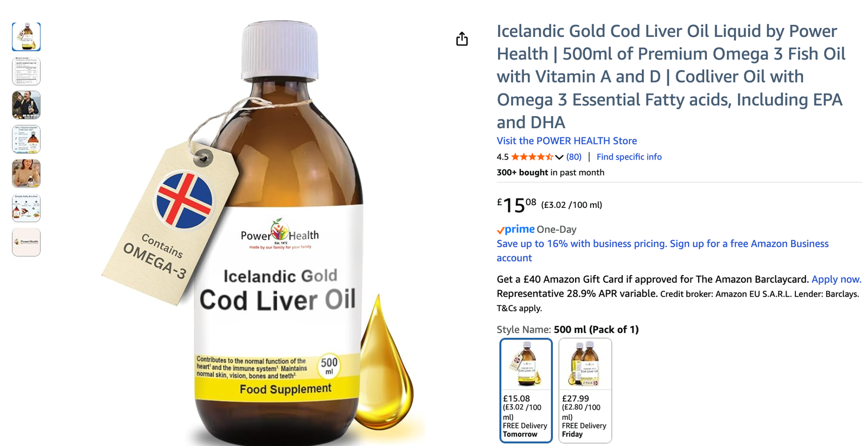View the woman with bottle thumbnail

[26, 174]
